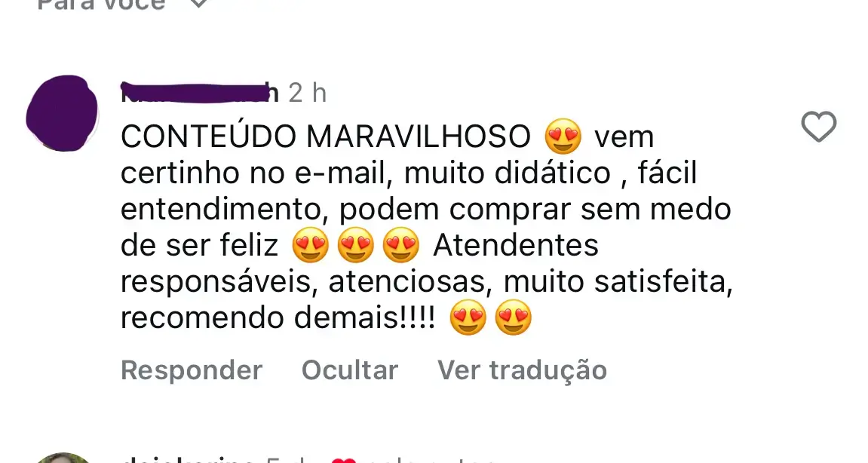Tap the purple redacted commenter avatar
The width and height of the screenshot is (868, 463).
(x=62, y=113)
